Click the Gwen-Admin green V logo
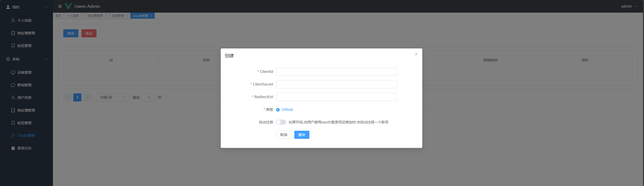644x186 pixels. click(x=68, y=6)
